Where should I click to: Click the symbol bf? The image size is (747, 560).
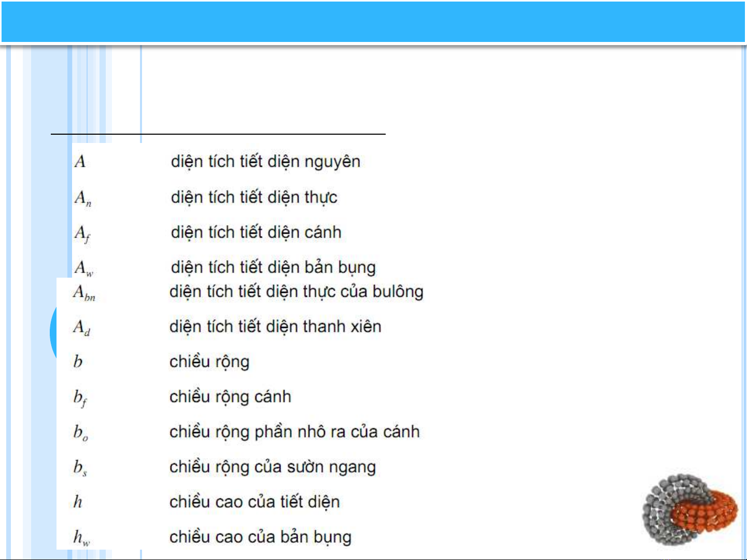coord(80,398)
